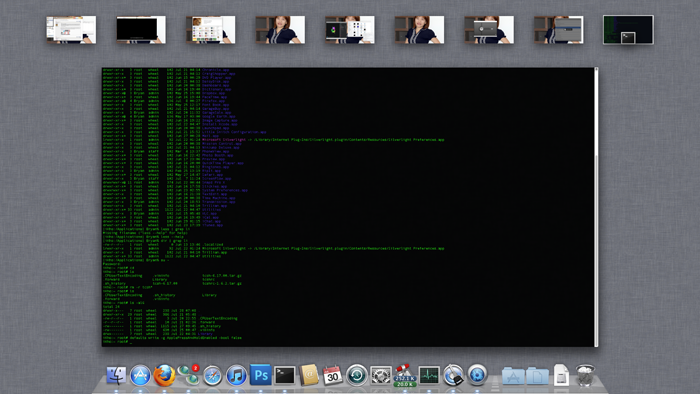Click the document file icon beside Trash
Image resolution: width=700 pixels, height=394 pixels.
(561, 375)
